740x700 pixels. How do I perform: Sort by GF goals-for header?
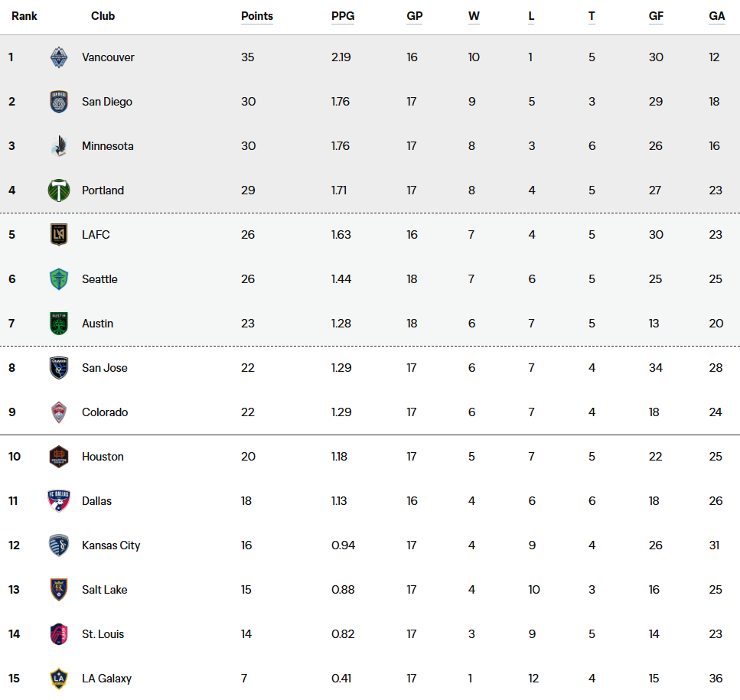656,16
